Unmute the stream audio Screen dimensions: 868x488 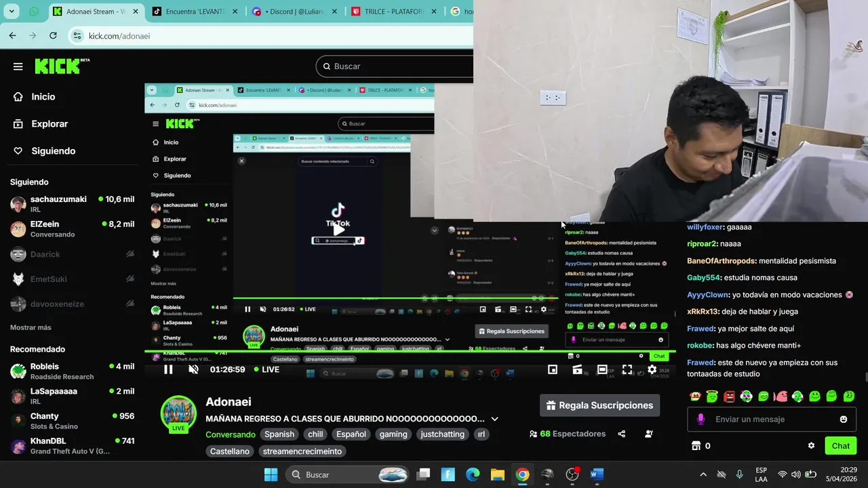(x=193, y=369)
